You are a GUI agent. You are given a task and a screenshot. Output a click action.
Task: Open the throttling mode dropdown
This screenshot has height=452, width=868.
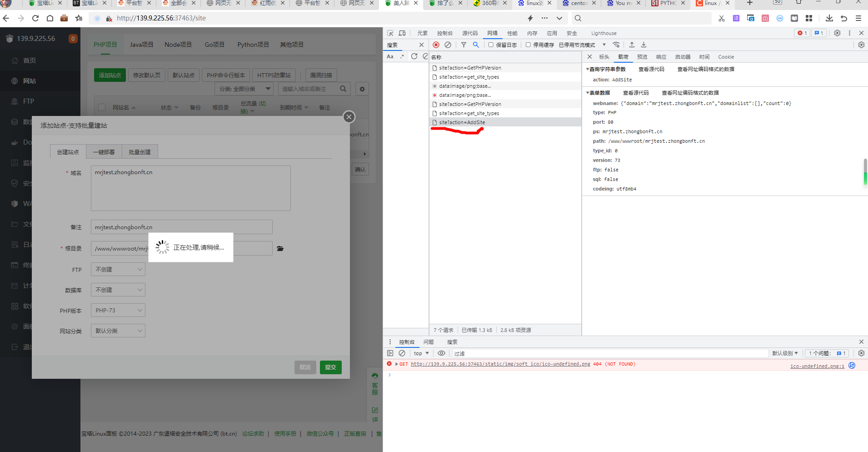point(582,45)
